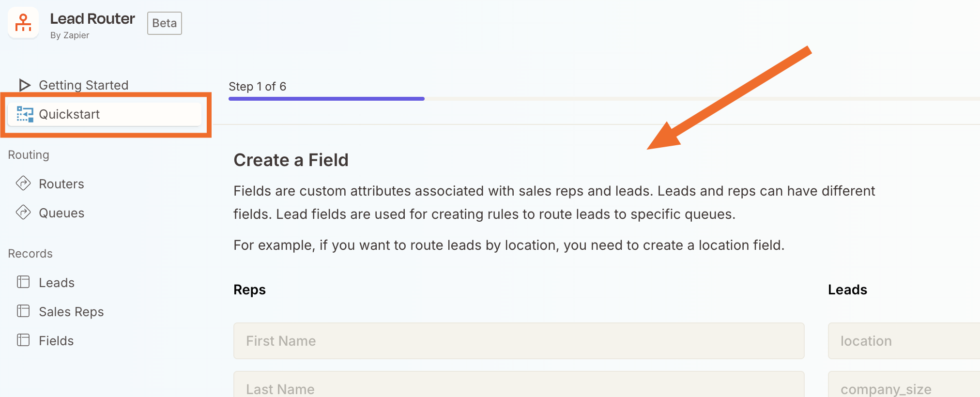Viewport: 980px width, 397px height.
Task: Click the Routers diamond icon
Action: 23,183
